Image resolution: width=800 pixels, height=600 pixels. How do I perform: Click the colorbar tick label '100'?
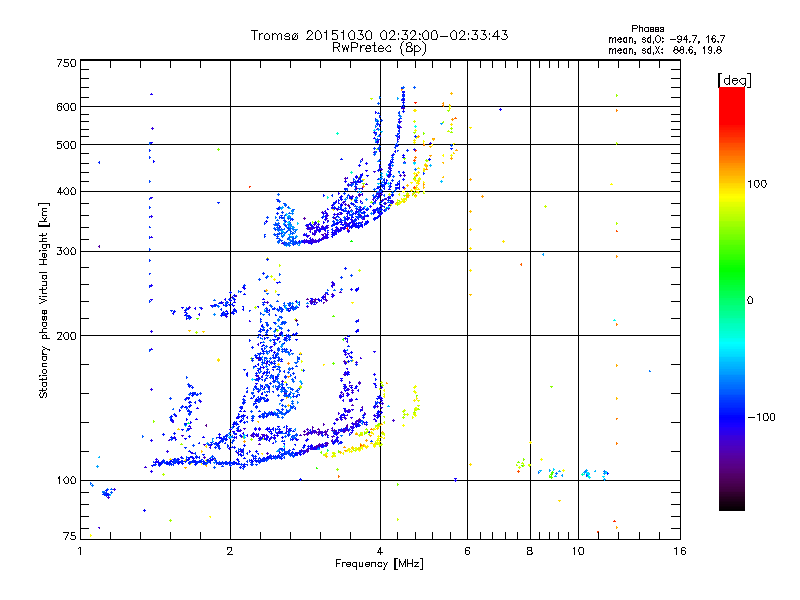[757, 184]
